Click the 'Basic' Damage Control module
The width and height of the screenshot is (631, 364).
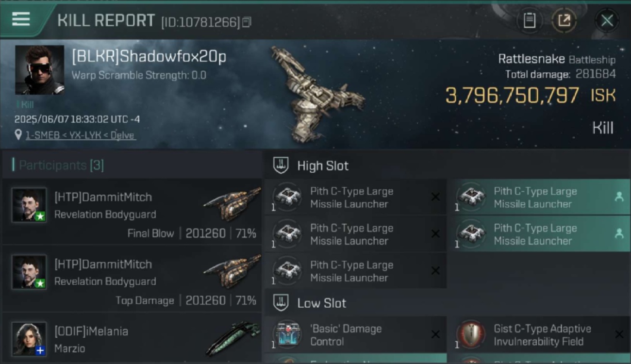(x=355, y=335)
